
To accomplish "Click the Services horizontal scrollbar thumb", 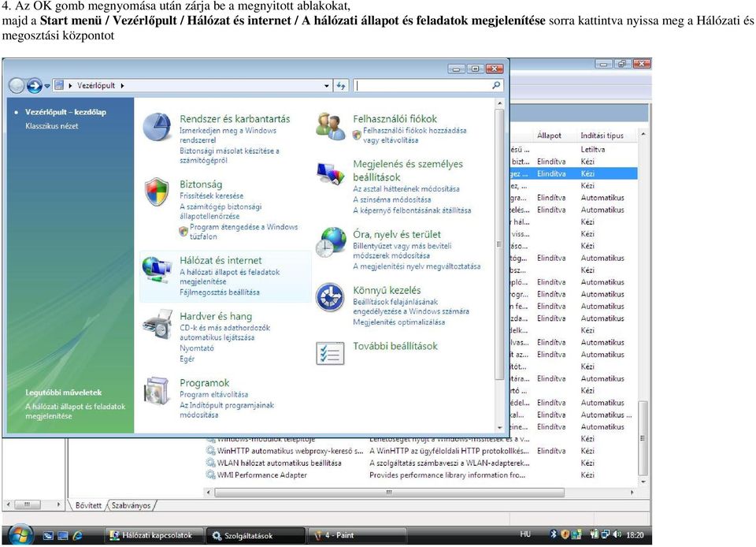I will pos(389,493).
